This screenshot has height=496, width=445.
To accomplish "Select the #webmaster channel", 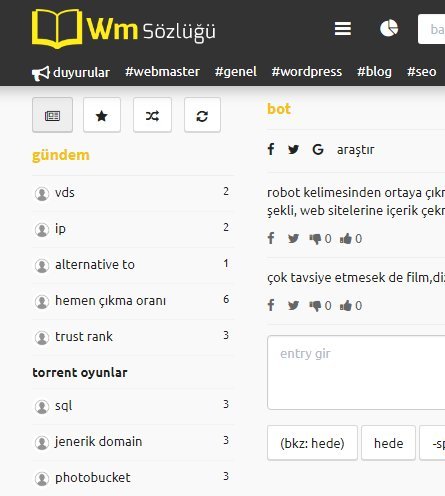I will 162,72.
